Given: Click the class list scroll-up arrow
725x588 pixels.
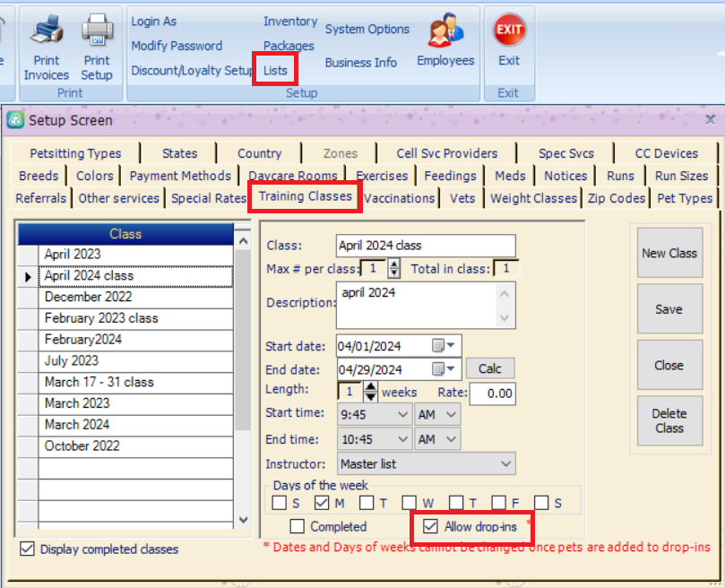Looking at the screenshot, I should point(243,241).
